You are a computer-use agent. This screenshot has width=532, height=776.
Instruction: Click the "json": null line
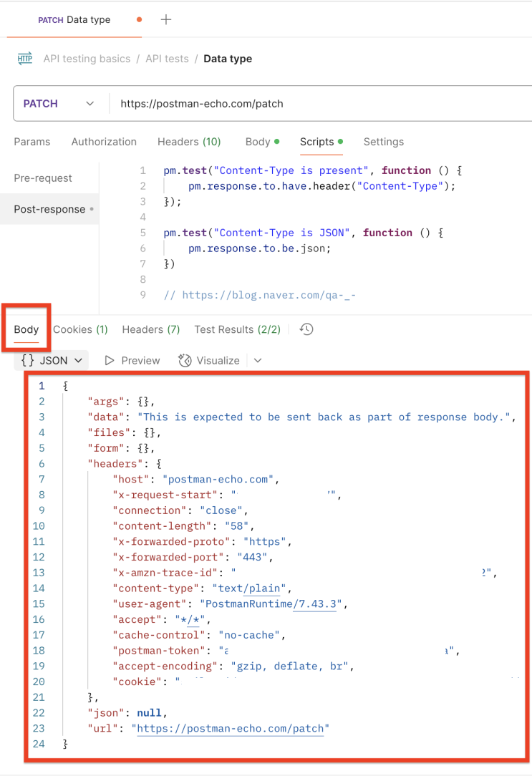(x=127, y=713)
